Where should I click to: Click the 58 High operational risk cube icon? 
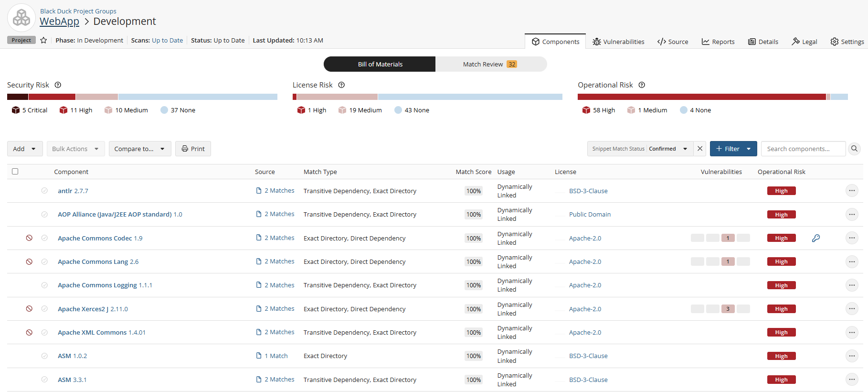(x=586, y=110)
